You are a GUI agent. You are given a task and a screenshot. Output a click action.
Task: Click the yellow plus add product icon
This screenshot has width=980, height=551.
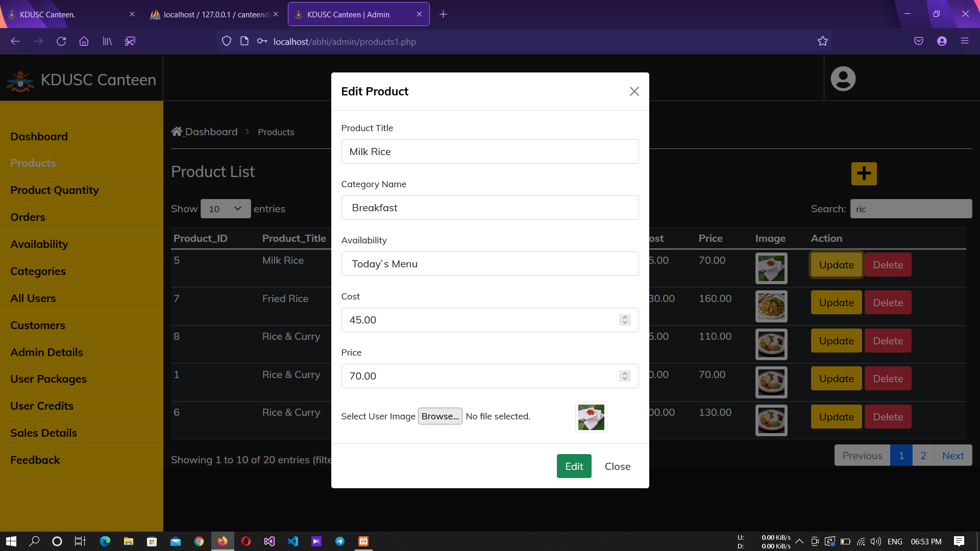[864, 173]
